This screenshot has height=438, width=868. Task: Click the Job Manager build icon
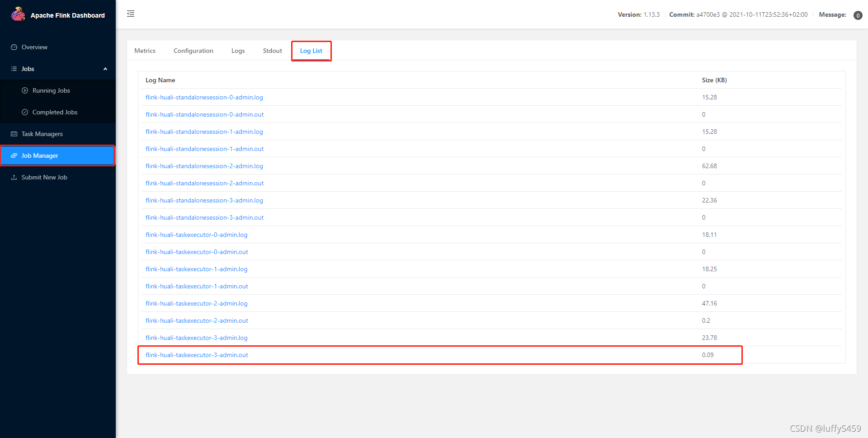tap(14, 155)
